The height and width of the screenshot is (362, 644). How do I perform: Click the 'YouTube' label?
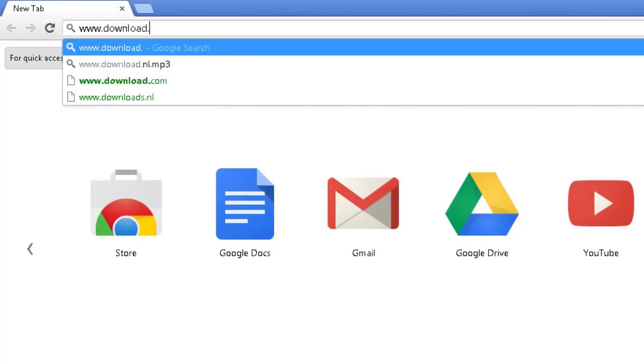coord(601,253)
